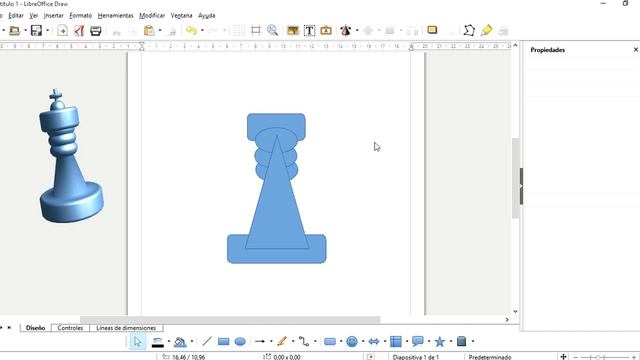Select the 3D chess king image
The image size is (640, 360).
pyautogui.click(x=71, y=156)
